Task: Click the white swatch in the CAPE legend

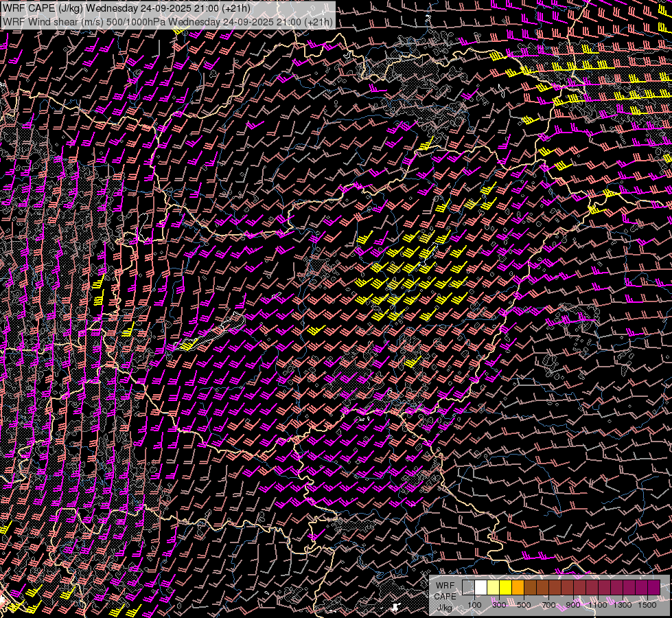Action: coord(480,588)
